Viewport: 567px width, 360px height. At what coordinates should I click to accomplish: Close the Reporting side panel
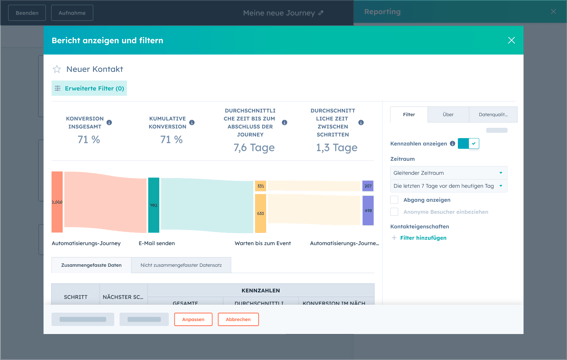[553, 12]
